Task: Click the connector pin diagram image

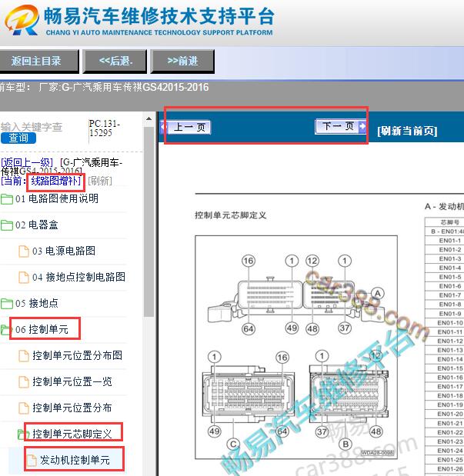Action: [296, 347]
